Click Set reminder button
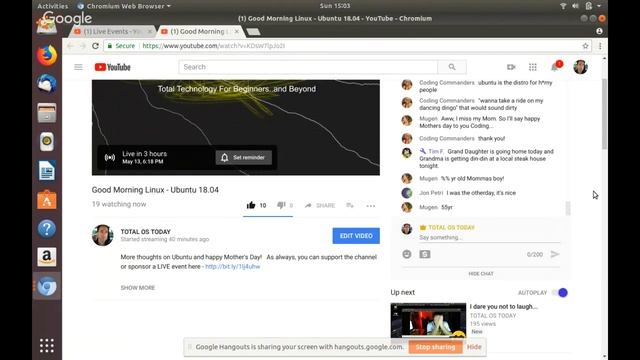640x360 pixels. point(244,158)
